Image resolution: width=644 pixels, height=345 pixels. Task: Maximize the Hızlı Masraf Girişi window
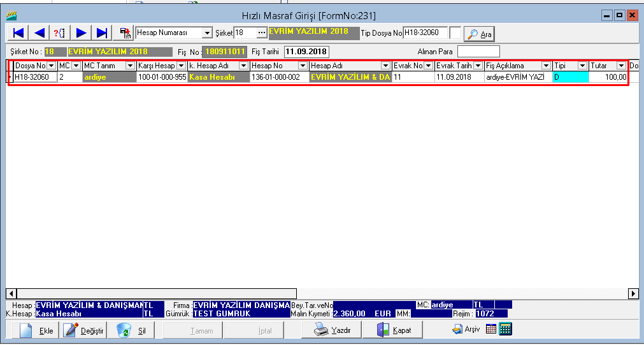[620, 16]
